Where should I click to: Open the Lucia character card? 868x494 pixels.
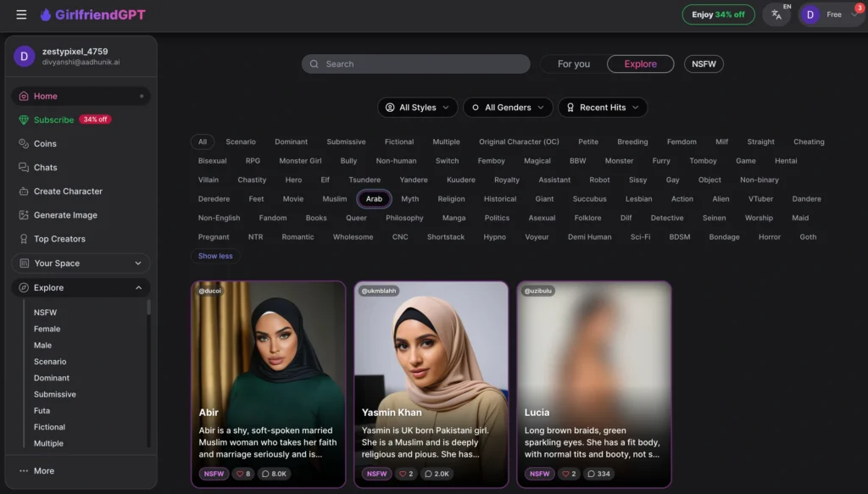pos(594,385)
